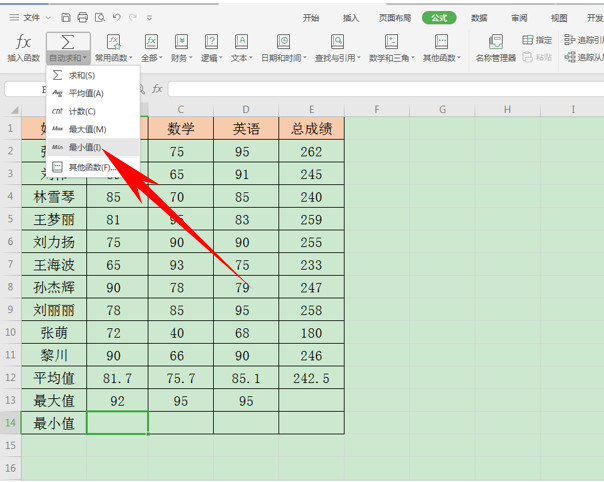Switch to the 开始 (Home) tab
The width and height of the screenshot is (604, 482).
click(x=311, y=18)
